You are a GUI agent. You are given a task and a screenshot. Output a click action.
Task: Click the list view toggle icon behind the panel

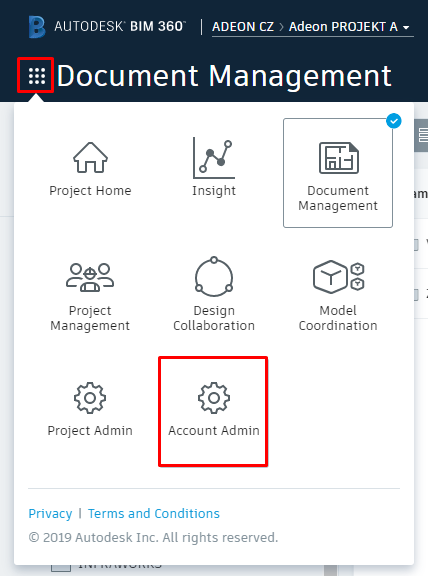pos(422,135)
